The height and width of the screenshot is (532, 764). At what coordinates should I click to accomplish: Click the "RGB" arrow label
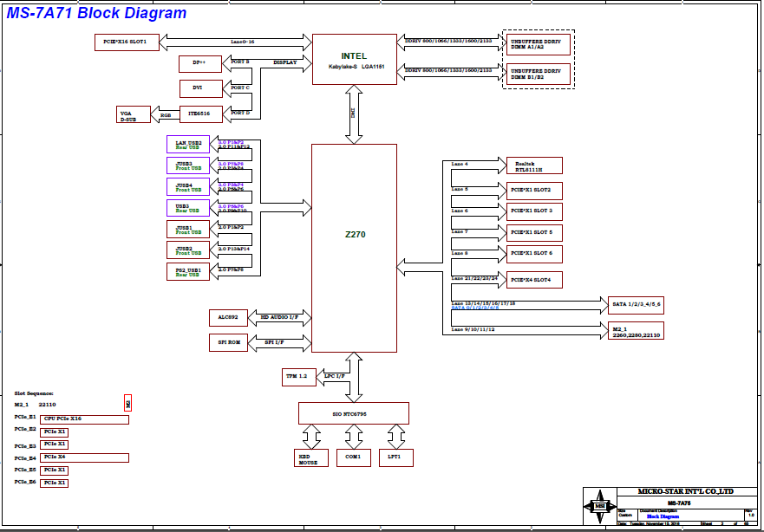166,115
